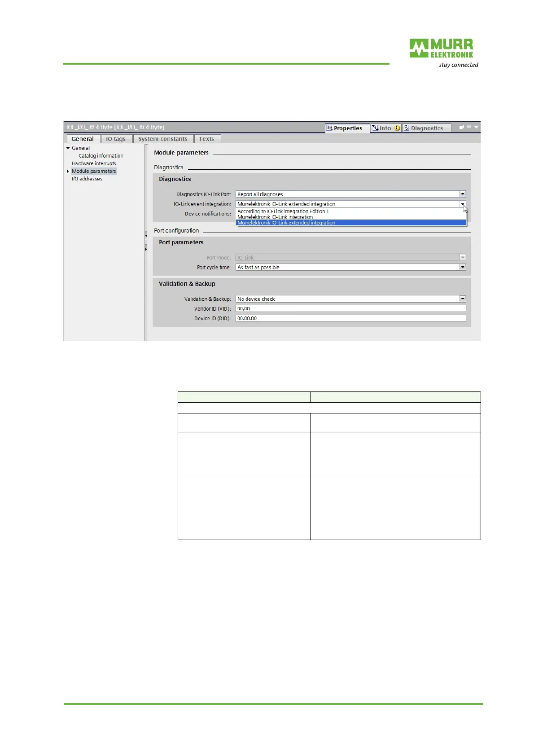Screen dimensions: 534x756
Task: Collapse the inspector with down-arrow icon
Action: (x=477, y=127)
